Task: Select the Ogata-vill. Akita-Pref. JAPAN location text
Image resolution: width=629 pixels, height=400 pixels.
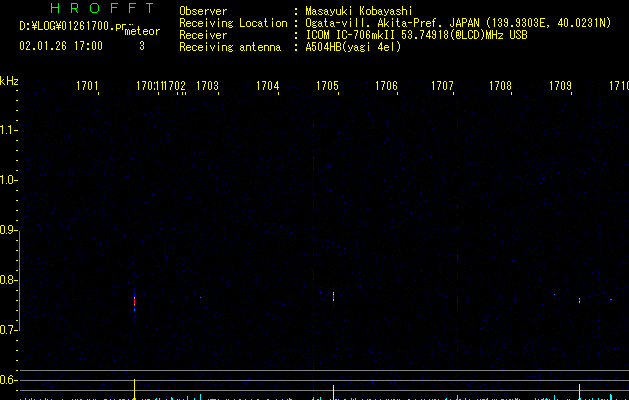Action: click(x=458, y=23)
